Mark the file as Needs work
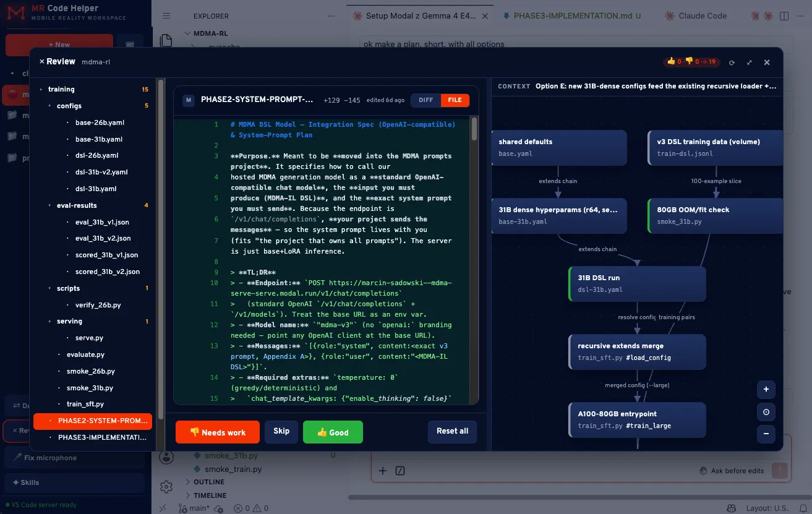The image size is (812, 514). tap(217, 432)
